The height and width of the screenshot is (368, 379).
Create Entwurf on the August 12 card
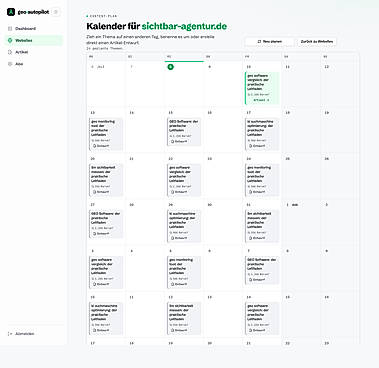coord(179,330)
